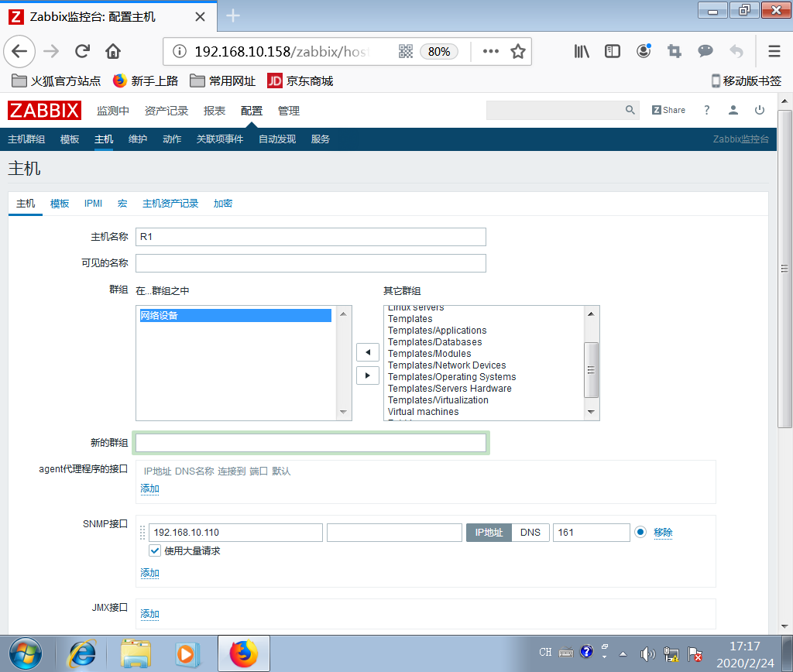Click the 可见的名称 input field

click(311, 263)
